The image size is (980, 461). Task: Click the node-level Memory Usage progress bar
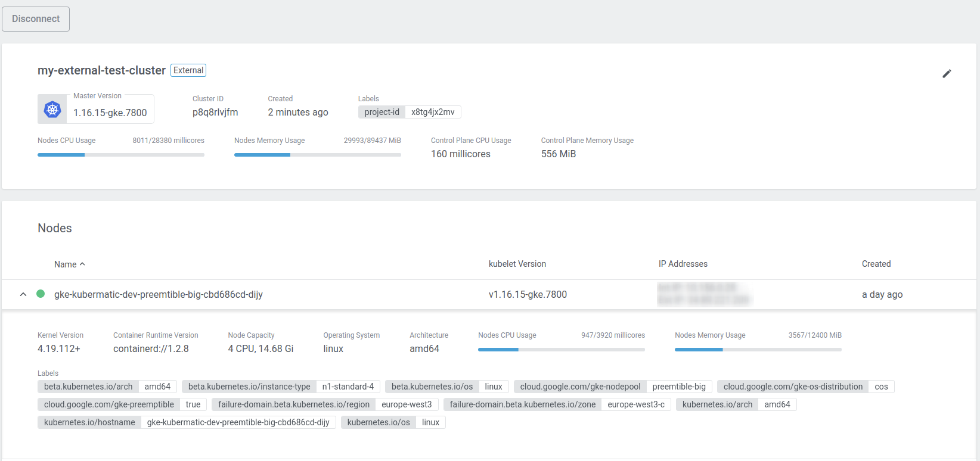[758, 350]
